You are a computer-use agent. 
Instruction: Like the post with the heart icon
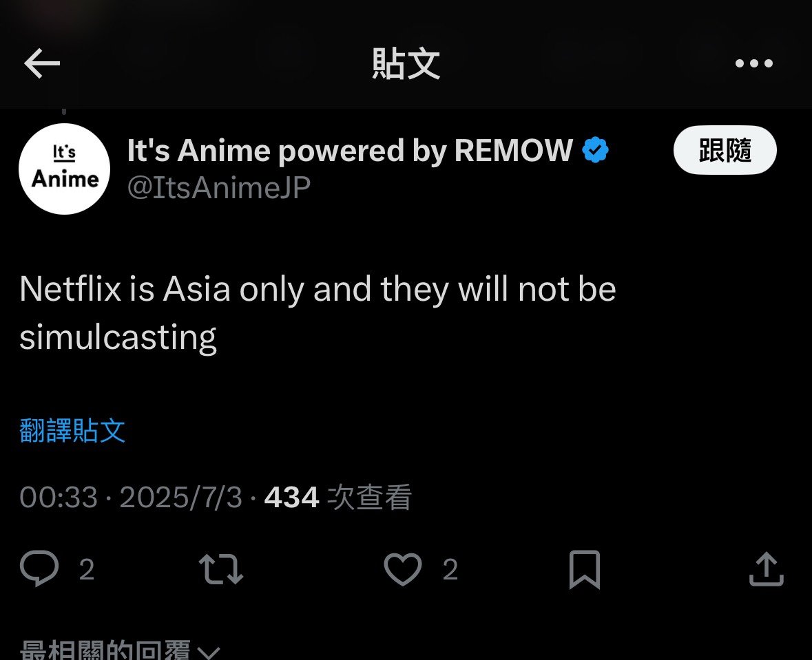click(x=403, y=569)
